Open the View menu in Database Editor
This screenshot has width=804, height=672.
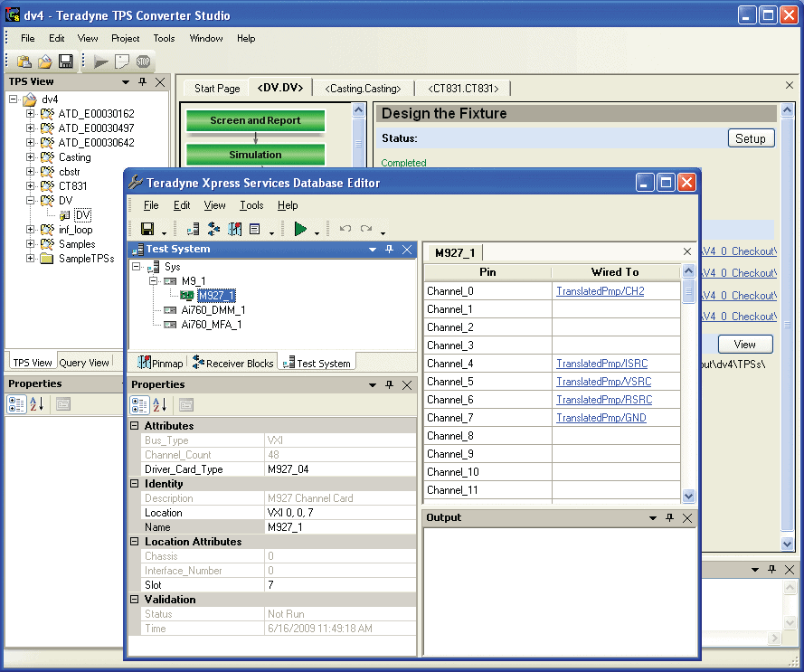point(215,205)
